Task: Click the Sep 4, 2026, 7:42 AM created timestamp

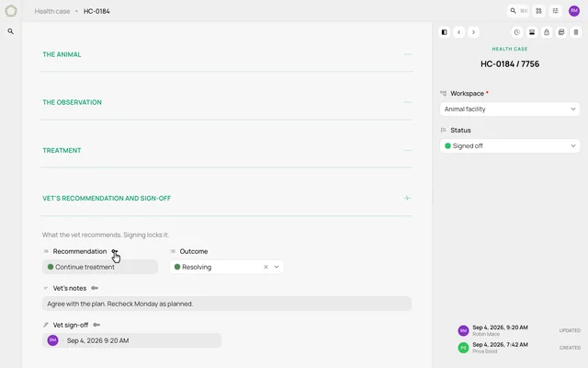Action: (x=500, y=345)
